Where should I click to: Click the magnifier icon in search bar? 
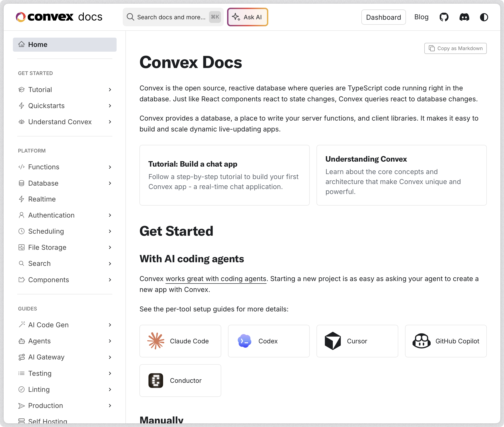tap(130, 17)
